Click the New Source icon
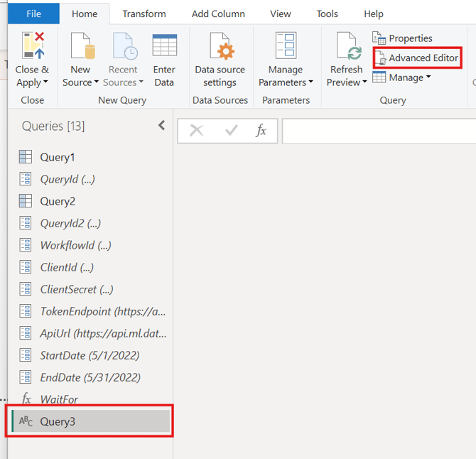This screenshot has height=459, width=476. tap(80, 45)
